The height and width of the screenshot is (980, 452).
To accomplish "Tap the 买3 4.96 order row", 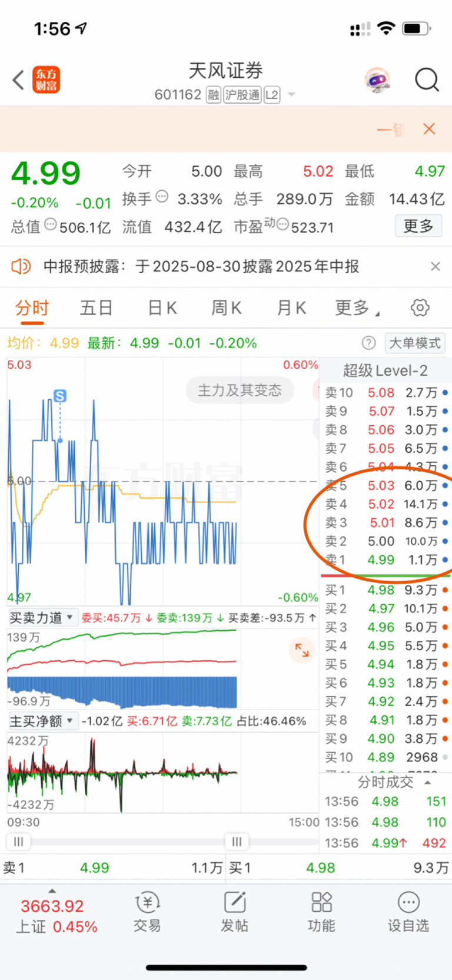I will pyautogui.click(x=387, y=627).
